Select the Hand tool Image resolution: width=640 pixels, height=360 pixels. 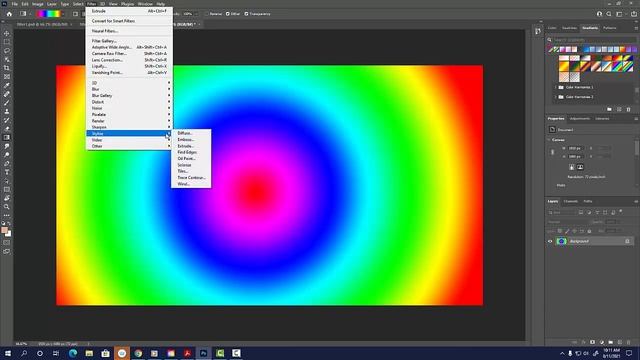pyautogui.click(x=7, y=198)
